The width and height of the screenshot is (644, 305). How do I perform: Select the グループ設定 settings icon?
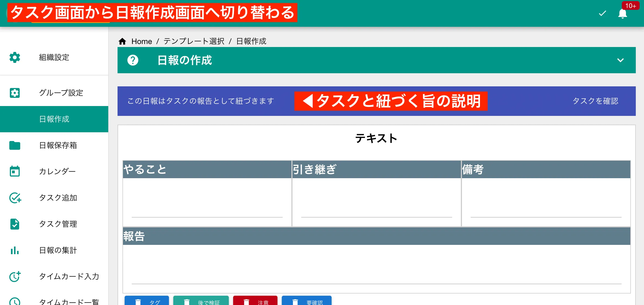click(14, 93)
